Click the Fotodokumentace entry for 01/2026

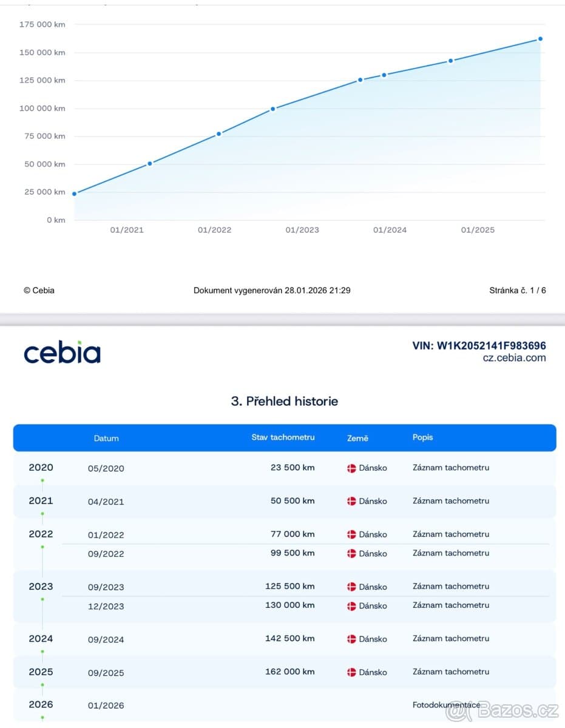(x=446, y=705)
